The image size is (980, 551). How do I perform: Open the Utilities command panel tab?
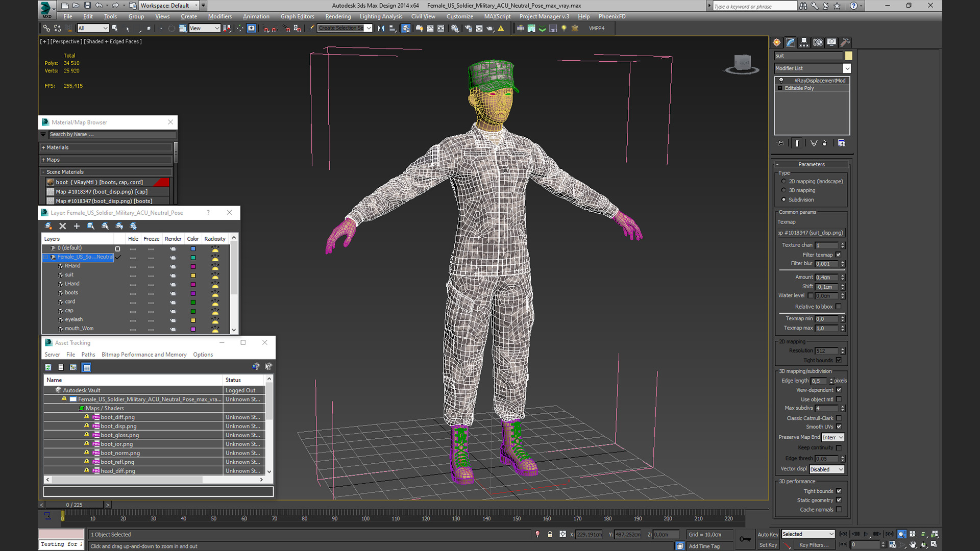845,42
